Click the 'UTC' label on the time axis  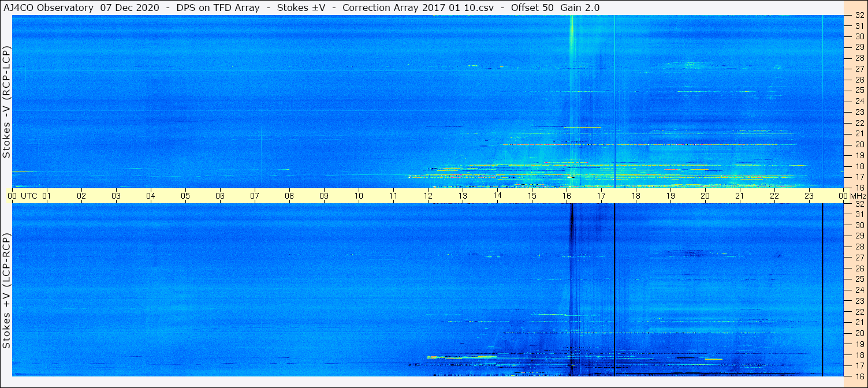29,196
